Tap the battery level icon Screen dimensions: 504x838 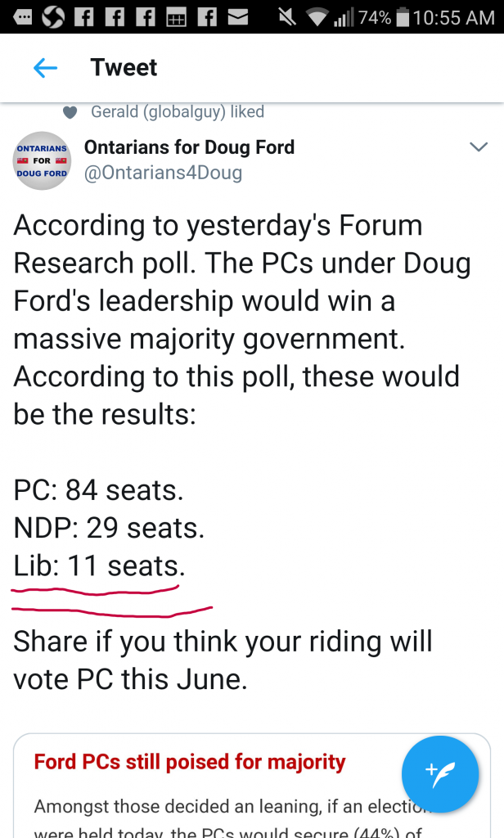[x=403, y=16]
